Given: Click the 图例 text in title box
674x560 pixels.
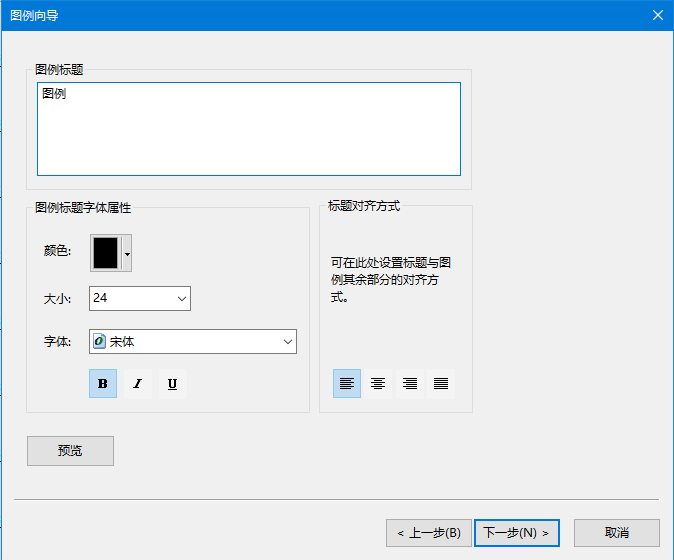Looking at the screenshot, I should [54, 93].
